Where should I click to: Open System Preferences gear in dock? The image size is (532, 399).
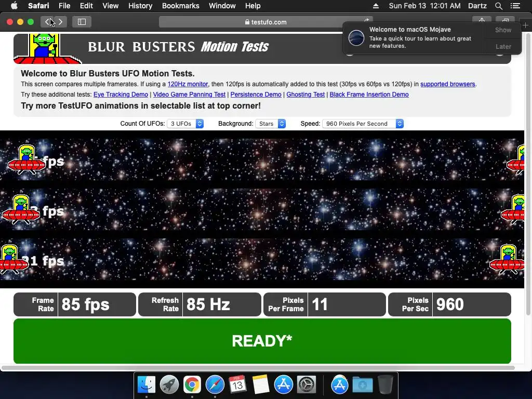[x=306, y=385]
